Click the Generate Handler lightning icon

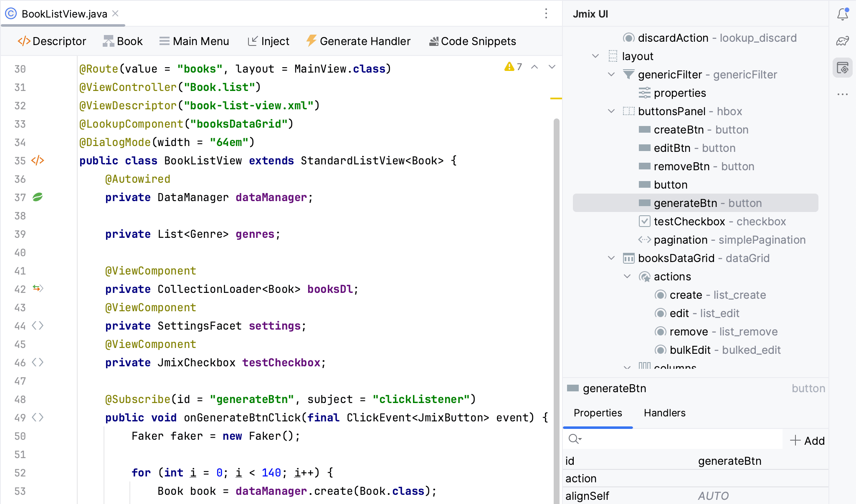(311, 41)
